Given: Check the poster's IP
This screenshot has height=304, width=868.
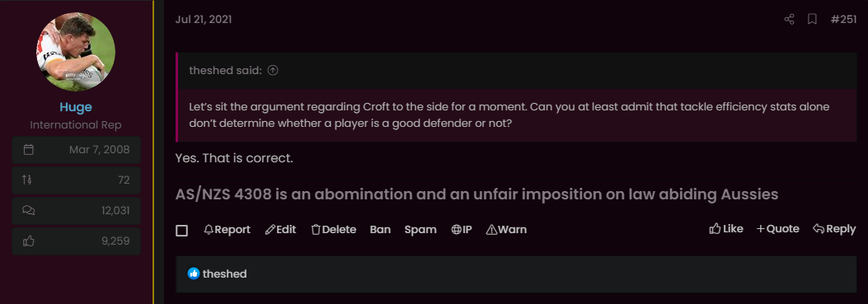Looking at the screenshot, I should point(462,229).
